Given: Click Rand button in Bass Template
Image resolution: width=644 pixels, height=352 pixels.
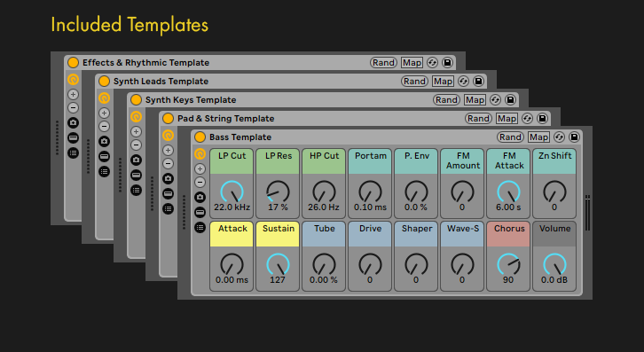Looking at the screenshot, I should coord(510,137).
